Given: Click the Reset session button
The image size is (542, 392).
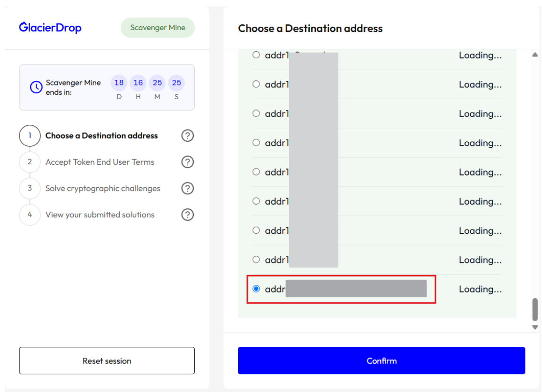Looking at the screenshot, I should [x=107, y=361].
